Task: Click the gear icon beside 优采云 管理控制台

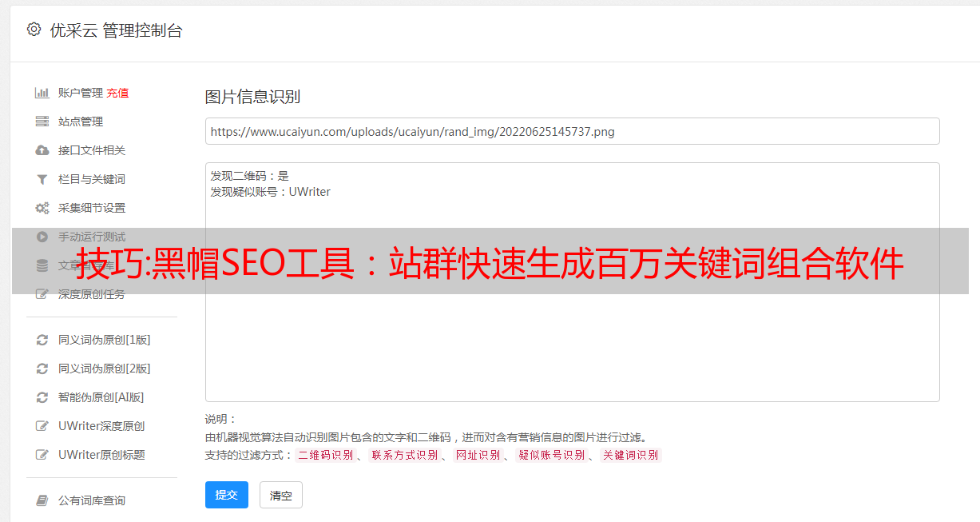Action: 34,30
